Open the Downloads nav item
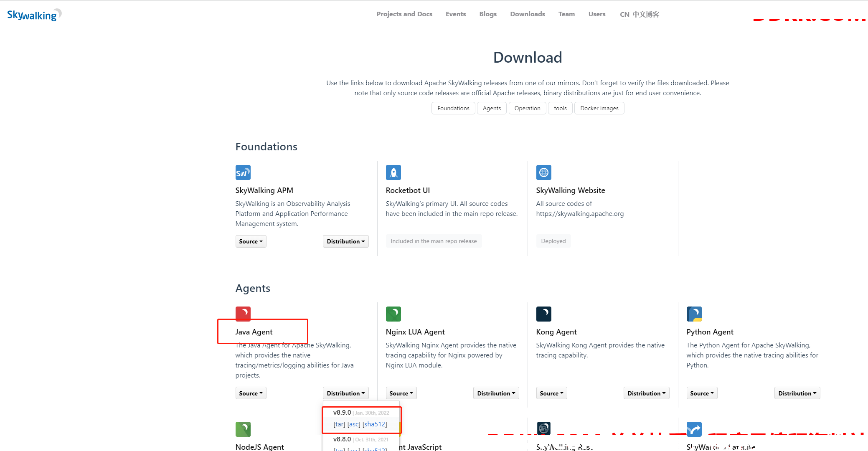The width and height of the screenshot is (868, 451). 528,14
